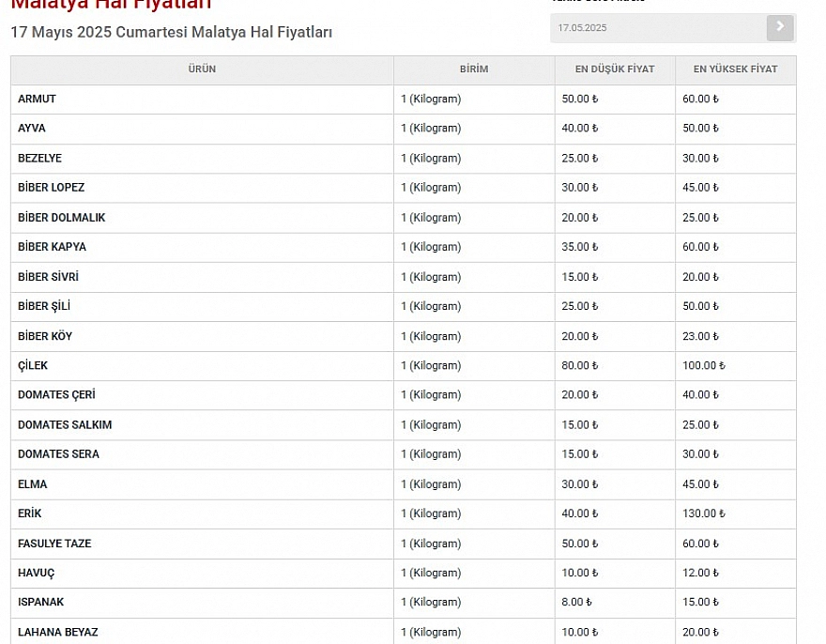Click ISPANAK lowest price 8.00

click(x=576, y=603)
